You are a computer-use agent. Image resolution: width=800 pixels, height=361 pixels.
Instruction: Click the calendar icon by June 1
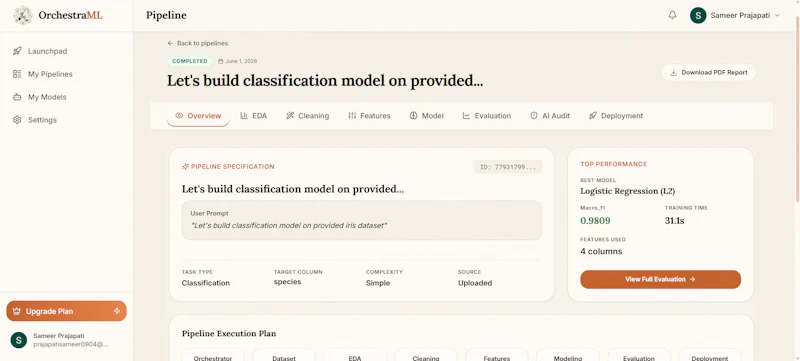pyautogui.click(x=220, y=61)
